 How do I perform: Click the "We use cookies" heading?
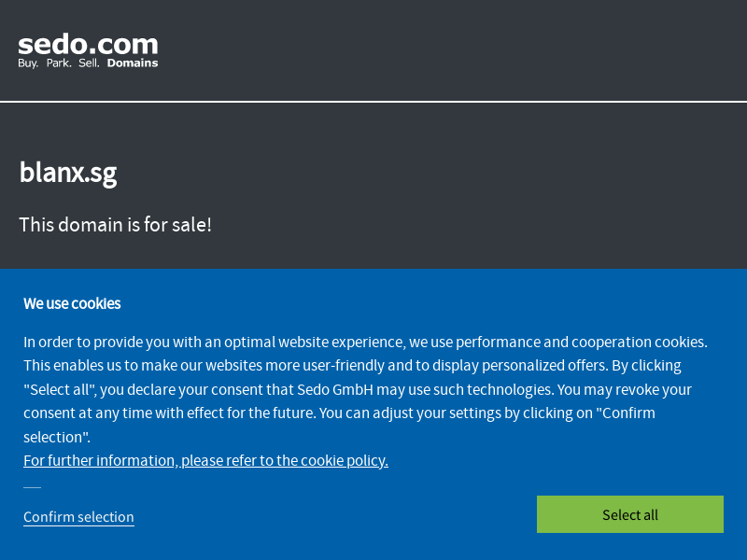pos(72,303)
